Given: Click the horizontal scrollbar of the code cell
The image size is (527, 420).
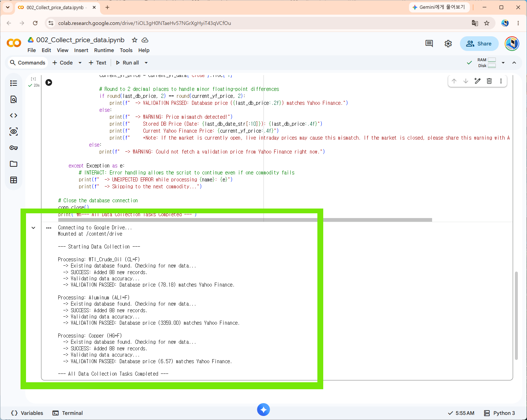Looking at the screenshot, I should [245, 220].
